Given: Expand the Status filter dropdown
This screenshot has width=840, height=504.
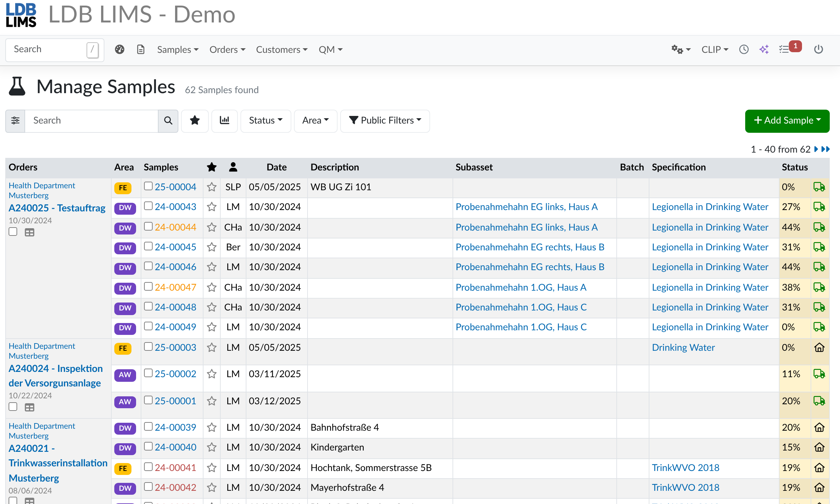Looking at the screenshot, I should coord(266,121).
